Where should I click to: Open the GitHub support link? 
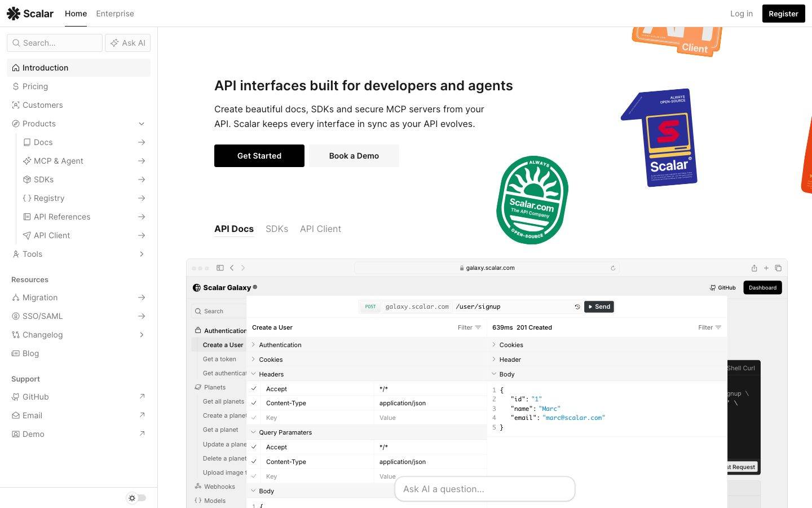pyautogui.click(x=78, y=397)
